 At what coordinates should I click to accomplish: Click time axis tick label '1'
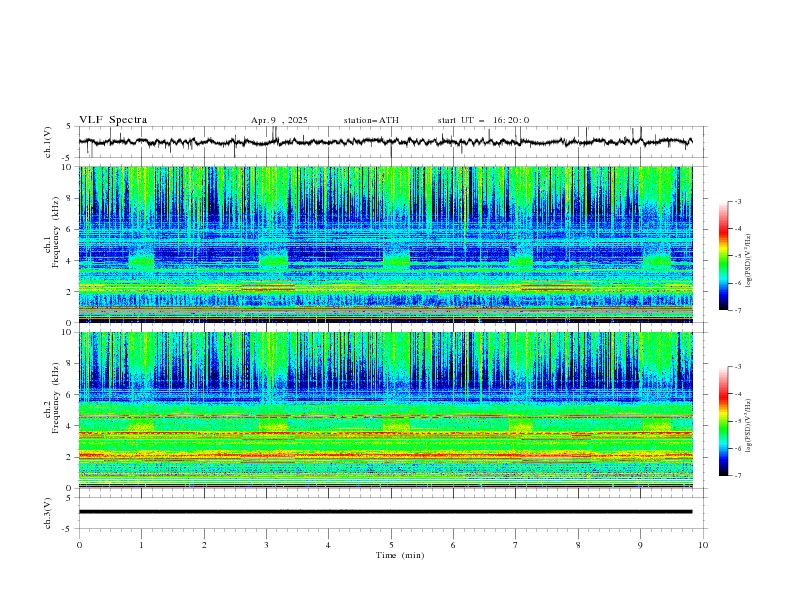[x=141, y=545]
